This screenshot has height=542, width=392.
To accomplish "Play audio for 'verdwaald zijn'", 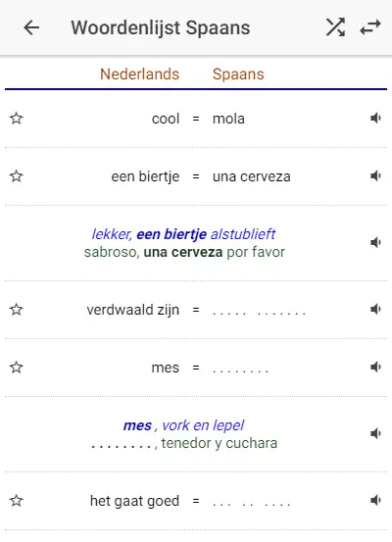I will point(375,309).
